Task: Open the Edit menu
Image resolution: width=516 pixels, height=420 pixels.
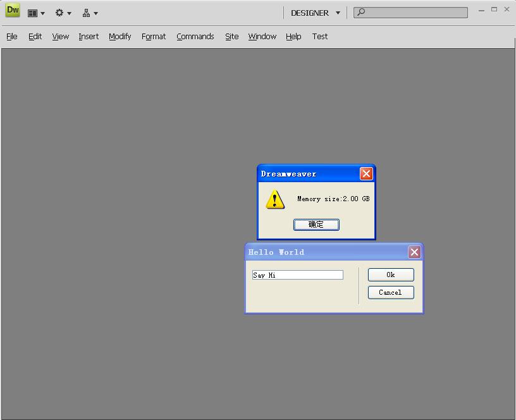Action: (x=35, y=37)
